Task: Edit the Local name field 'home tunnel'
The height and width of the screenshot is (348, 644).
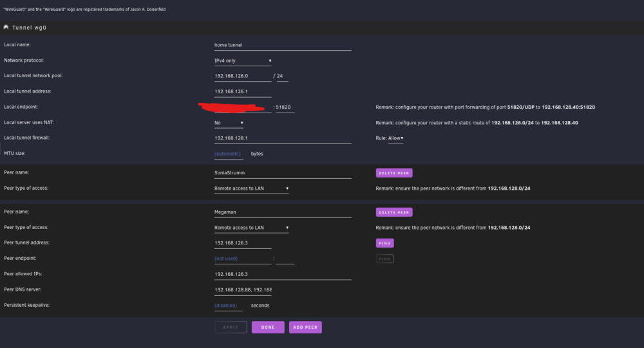Action: 283,45
